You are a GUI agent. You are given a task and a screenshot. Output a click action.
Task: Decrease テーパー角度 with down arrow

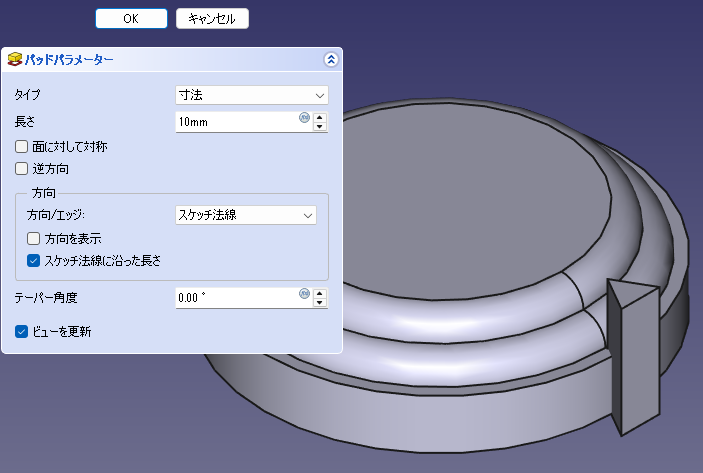(x=320, y=303)
